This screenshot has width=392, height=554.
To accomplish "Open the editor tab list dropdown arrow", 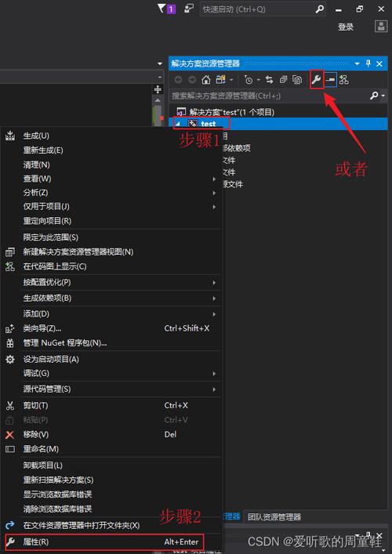I will [160, 64].
